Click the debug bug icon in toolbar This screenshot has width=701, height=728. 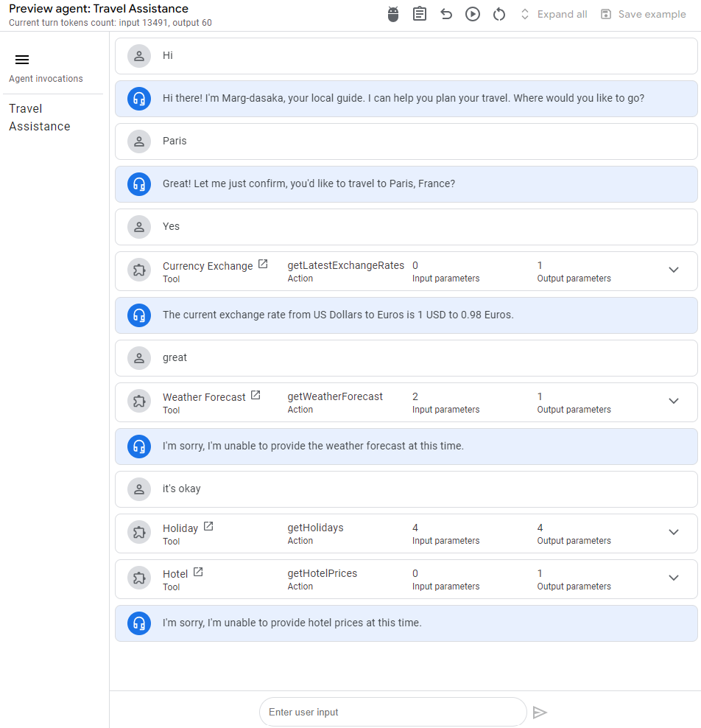point(393,15)
